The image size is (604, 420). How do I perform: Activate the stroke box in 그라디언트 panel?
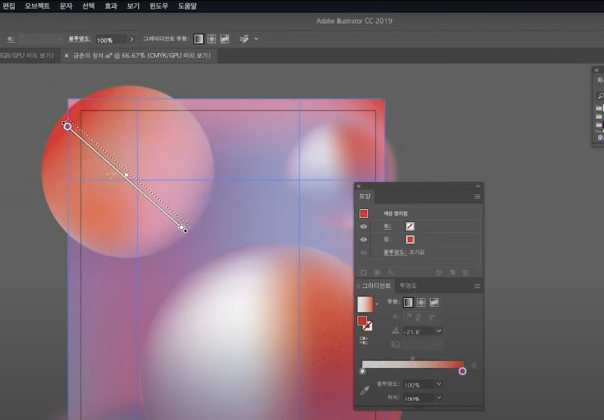click(x=368, y=326)
